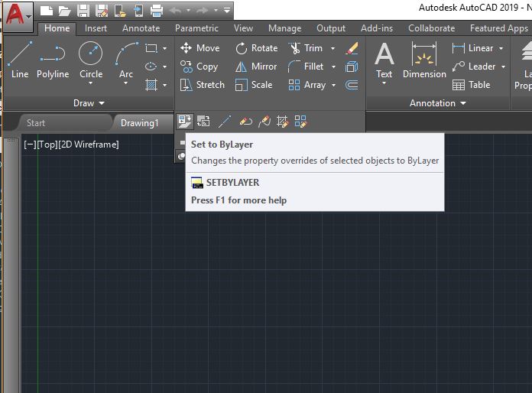Select the Polyline tool
Screen dimensions: 532x393
tap(53, 60)
